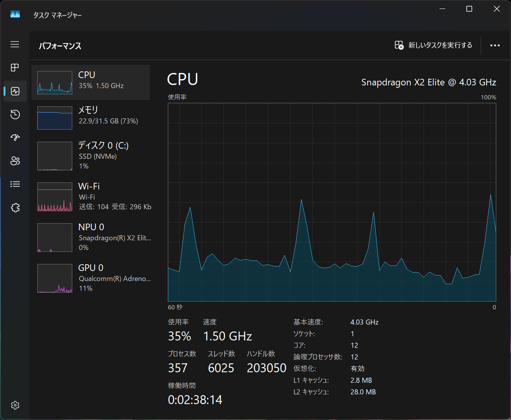Maximize the Task Manager window
Screen dimensions: 511x420
469,9
